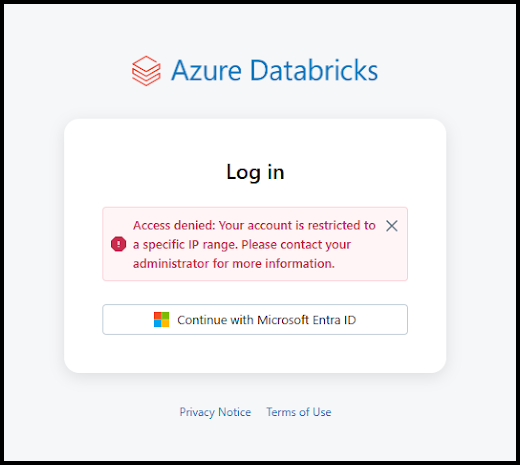The height and width of the screenshot is (465, 520).
Task: Open the Terms of Use link
Action: click(x=299, y=412)
